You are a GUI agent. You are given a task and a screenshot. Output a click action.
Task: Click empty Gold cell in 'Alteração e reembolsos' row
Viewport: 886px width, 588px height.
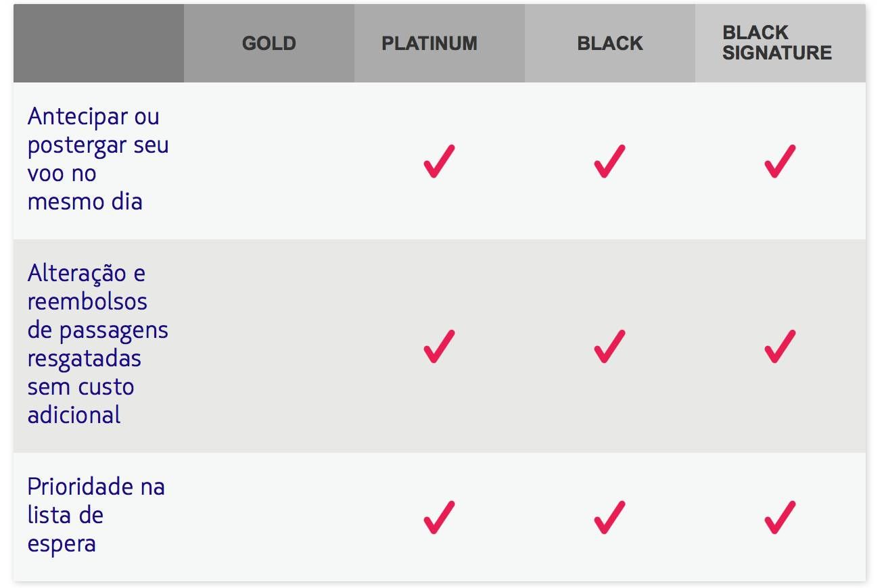point(269,346)
